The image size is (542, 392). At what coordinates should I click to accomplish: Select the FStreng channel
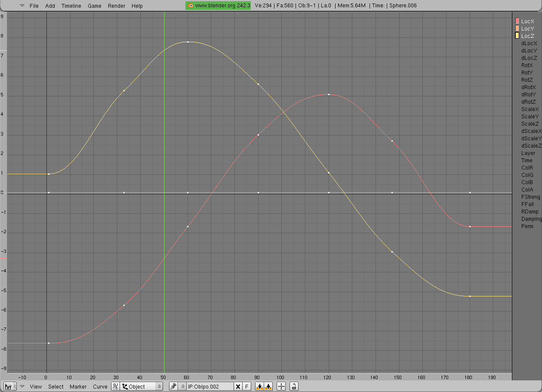(530, 197)
